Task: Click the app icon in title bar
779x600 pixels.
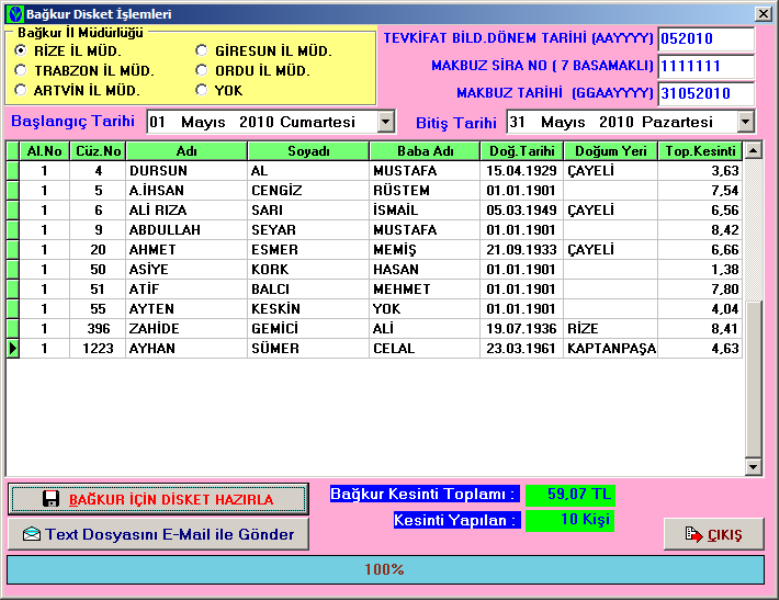Action: [15, 14]
